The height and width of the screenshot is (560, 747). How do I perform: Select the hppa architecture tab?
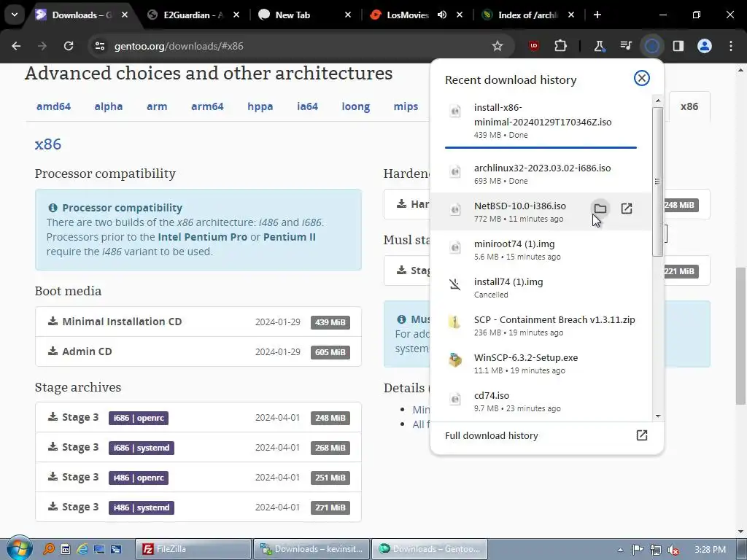pos(260,106)
